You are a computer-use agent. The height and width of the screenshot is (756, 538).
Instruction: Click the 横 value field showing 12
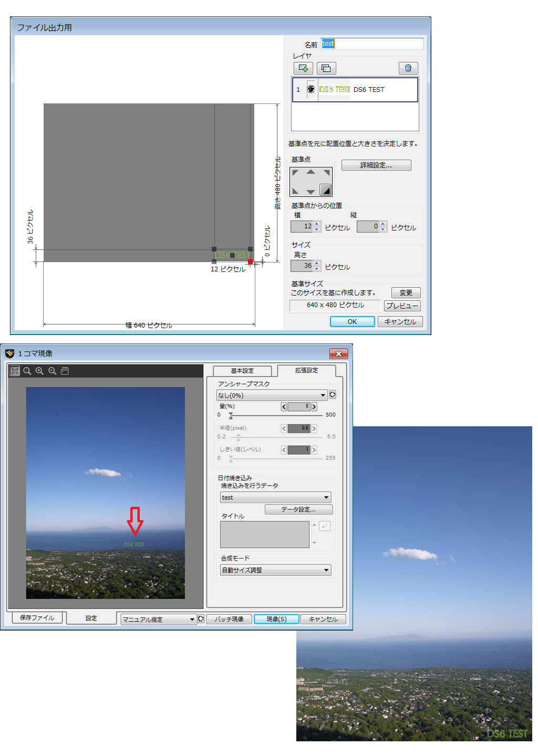[302, 226]
